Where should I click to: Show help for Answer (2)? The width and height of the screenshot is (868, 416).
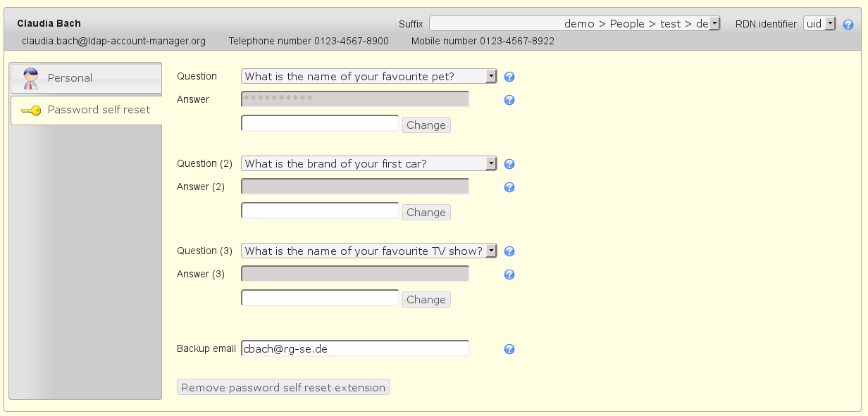click(x=509, y=187)
